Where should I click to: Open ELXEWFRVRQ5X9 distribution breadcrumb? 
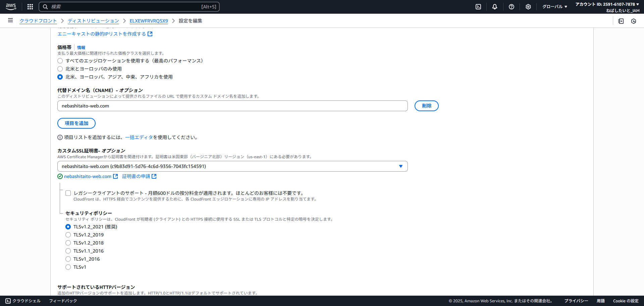(x=149, y=21)
